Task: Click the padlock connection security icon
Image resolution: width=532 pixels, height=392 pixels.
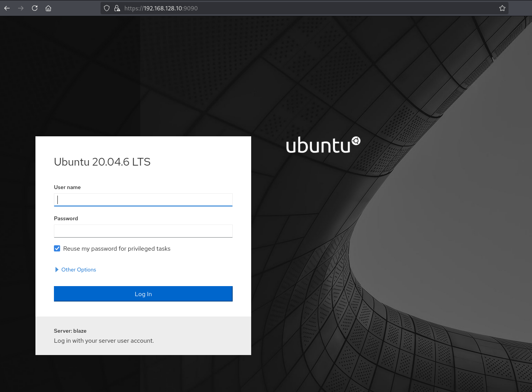Action: [x=117, y=8]
